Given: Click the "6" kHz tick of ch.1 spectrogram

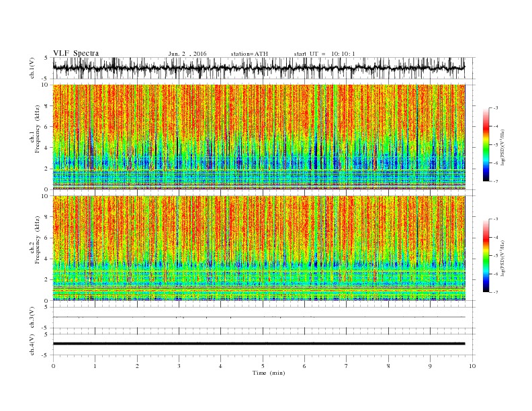Looking at the screenshot, I should [46, 127].
